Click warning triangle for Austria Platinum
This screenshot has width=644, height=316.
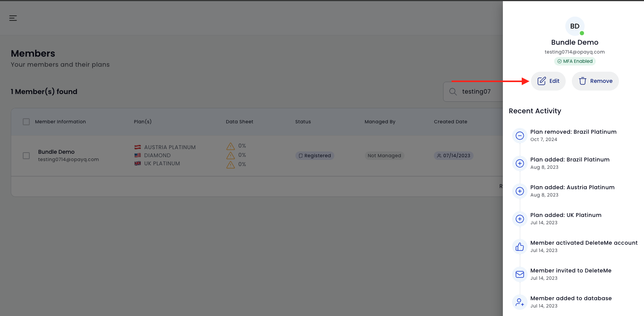coord(231,146)
